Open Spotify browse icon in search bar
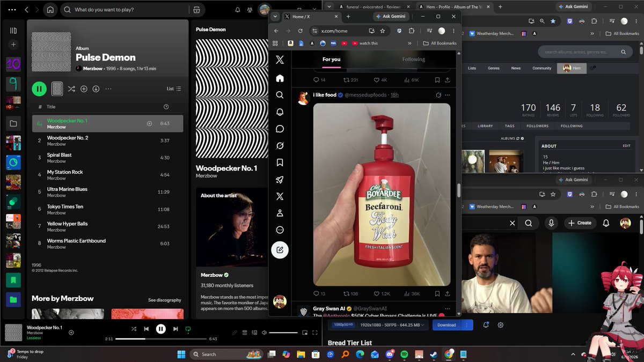This screenshot has width=644, height=362. (196, 10)
